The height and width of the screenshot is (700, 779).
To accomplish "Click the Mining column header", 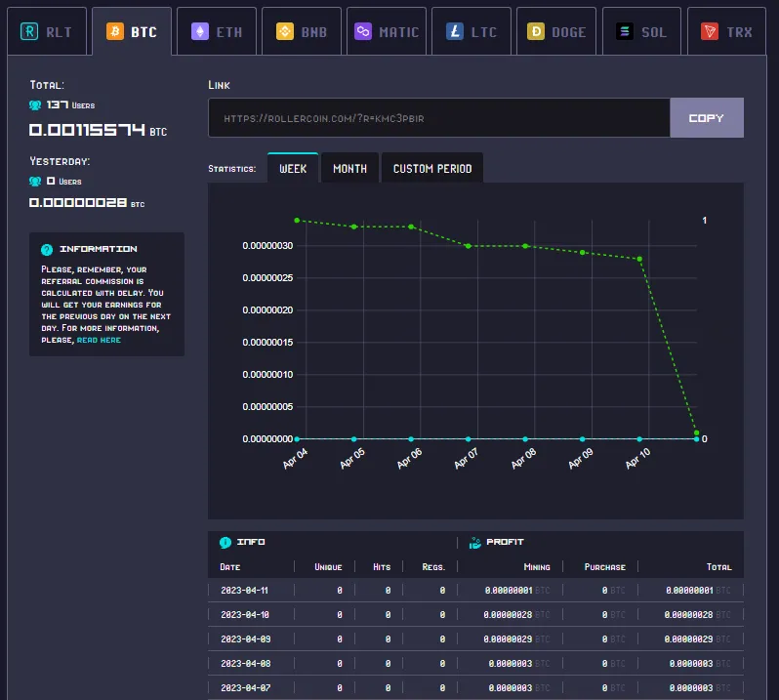I will [x=537, y=567].
